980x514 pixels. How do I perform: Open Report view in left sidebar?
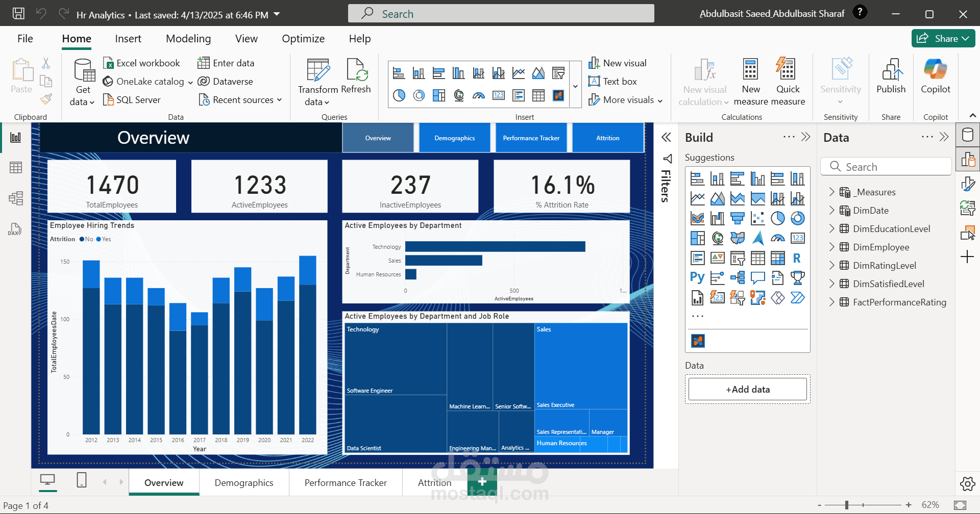click(16, 137)
